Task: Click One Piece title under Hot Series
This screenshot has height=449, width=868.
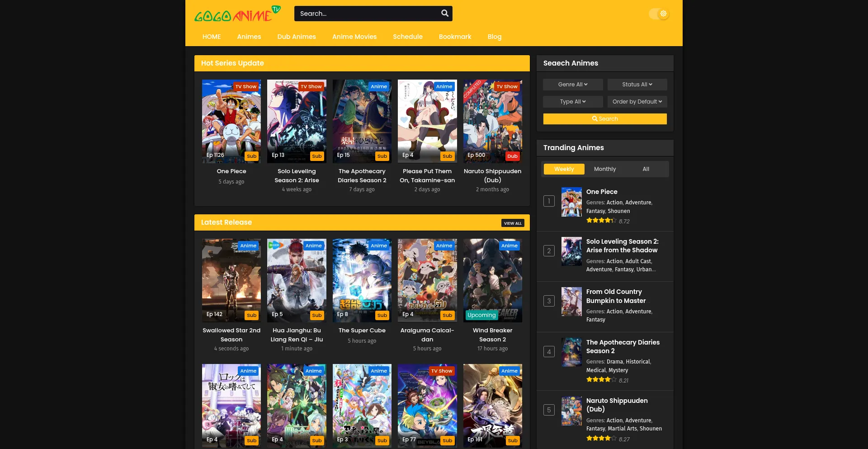Action: coord(231,171)
